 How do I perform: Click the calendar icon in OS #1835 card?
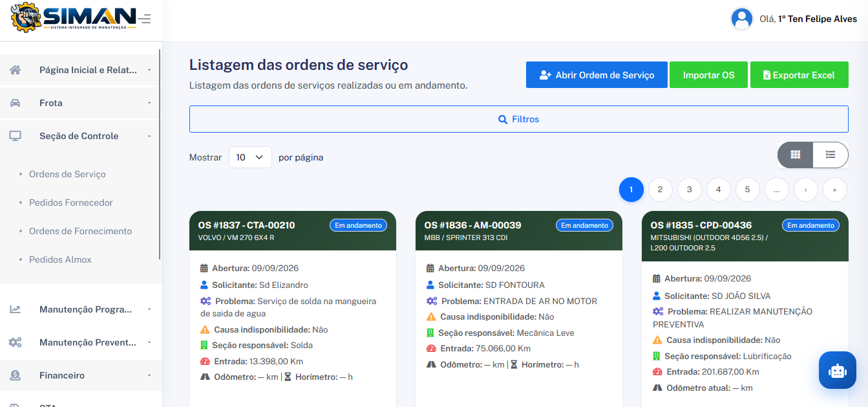[x=657, y=278]
